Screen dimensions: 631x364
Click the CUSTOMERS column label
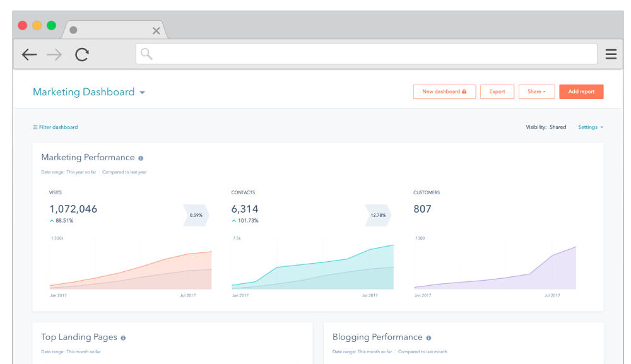[427, 192]
